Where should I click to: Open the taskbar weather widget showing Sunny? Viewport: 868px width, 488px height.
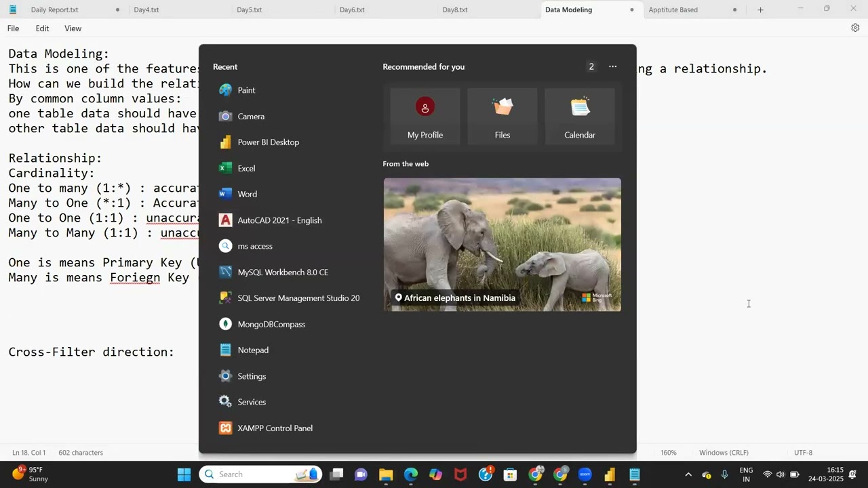(x=31, y=474)
